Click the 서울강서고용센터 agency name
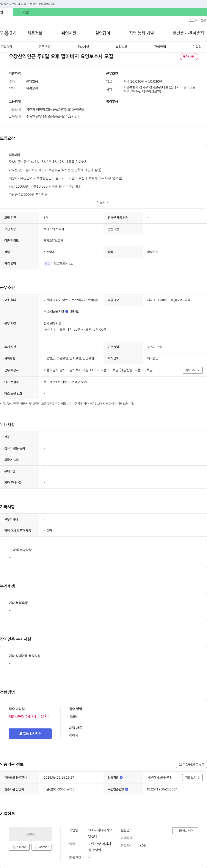 click(159, 777)
